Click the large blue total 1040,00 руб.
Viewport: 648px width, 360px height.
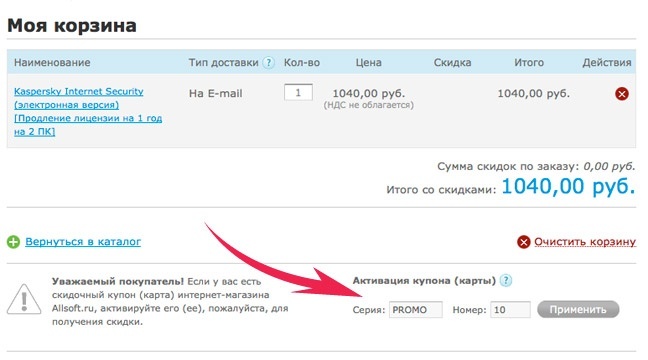(x=568, y=186)
